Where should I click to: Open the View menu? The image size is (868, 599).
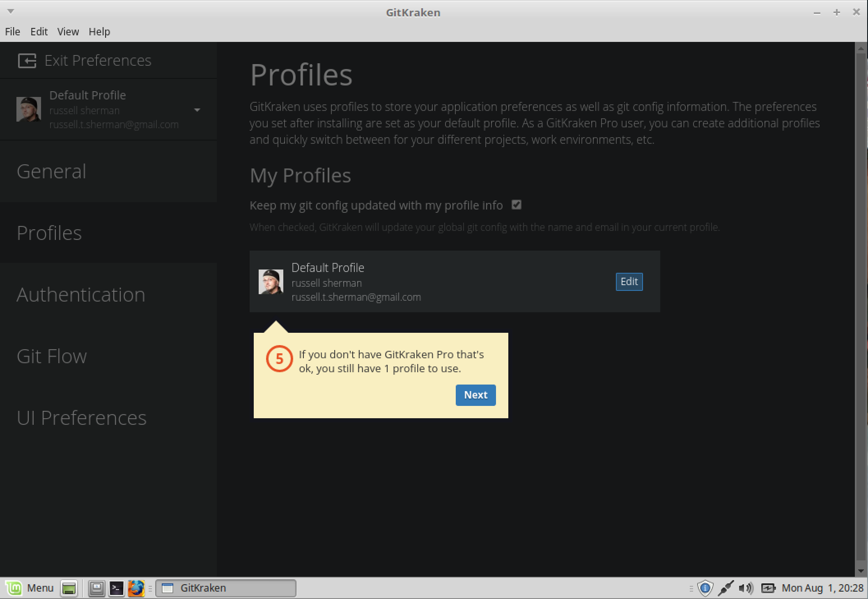pyautogui.click(x=68, y=32)
